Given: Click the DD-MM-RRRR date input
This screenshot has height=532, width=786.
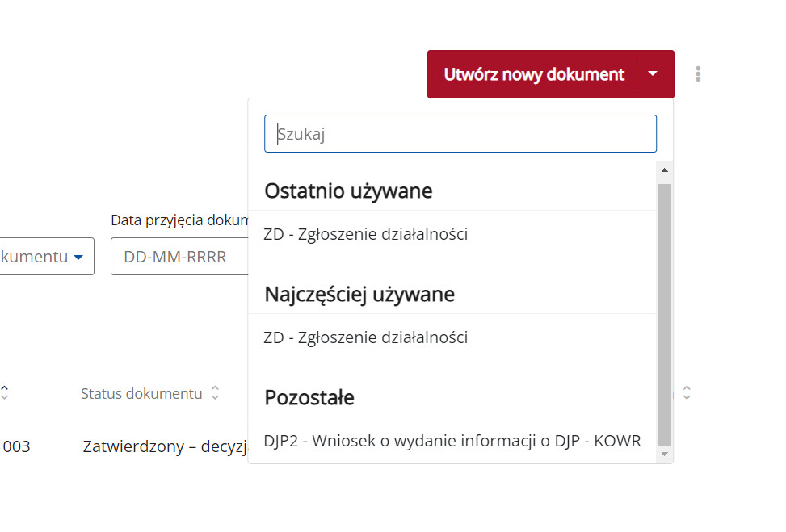Looking at the screenshot, I should pos(179,257).
